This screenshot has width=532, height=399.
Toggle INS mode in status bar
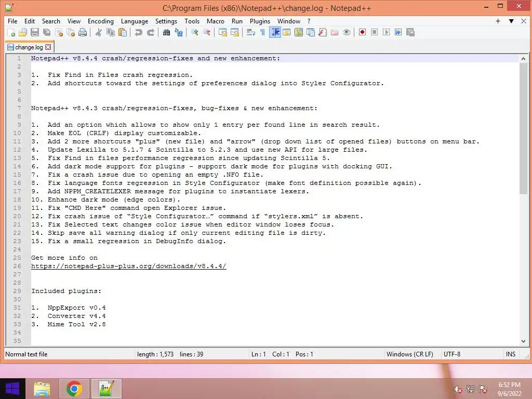click(510, 354)
